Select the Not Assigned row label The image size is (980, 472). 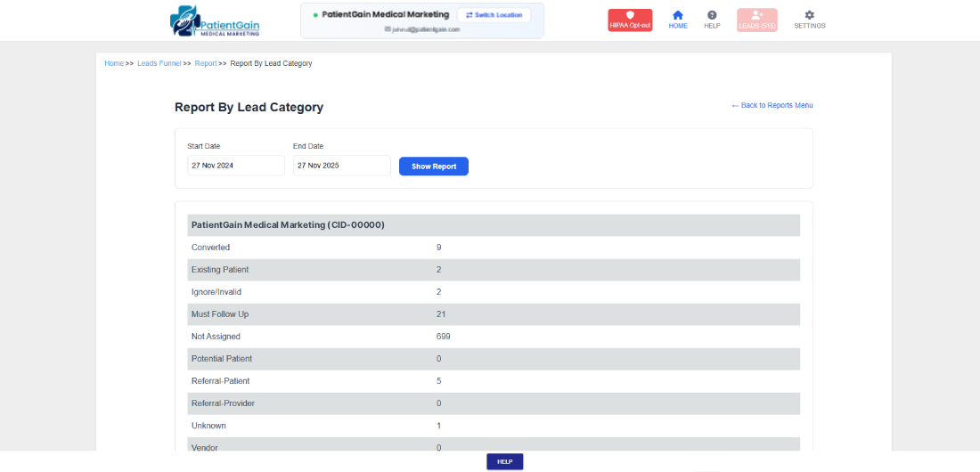pos(216,337)
